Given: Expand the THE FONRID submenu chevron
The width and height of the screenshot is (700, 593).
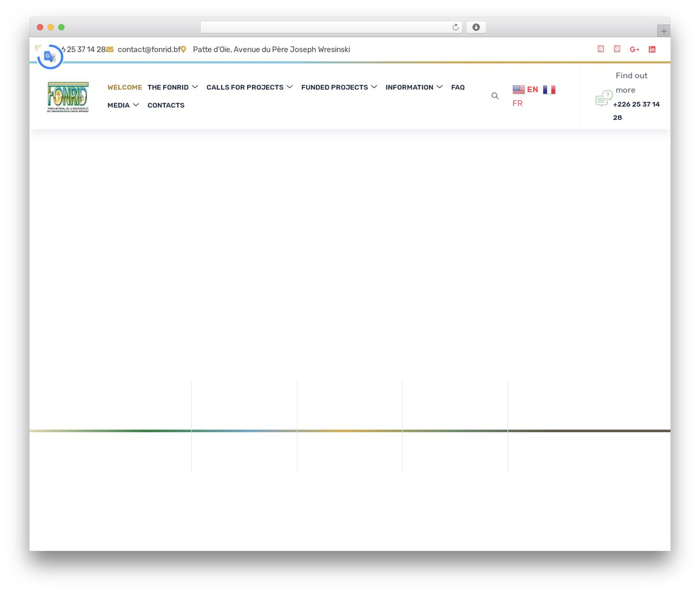Looking at the screenshot, I should tap(195, 87).
